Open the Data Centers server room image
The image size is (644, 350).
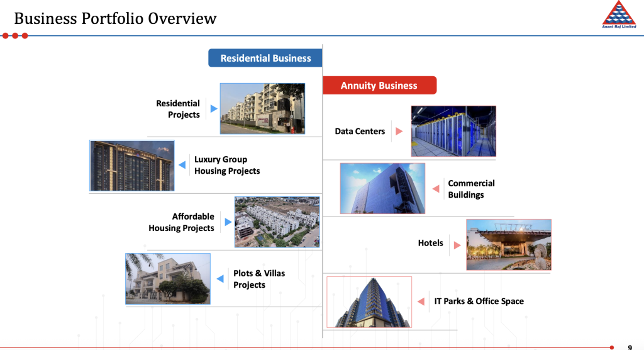pyautogui.click(x=453, y=131)
